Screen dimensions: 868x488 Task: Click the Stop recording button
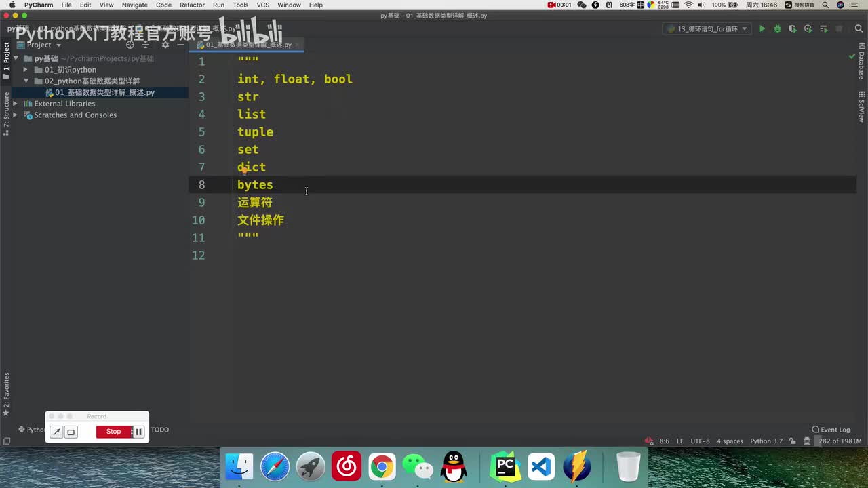(x=113, y=432)
